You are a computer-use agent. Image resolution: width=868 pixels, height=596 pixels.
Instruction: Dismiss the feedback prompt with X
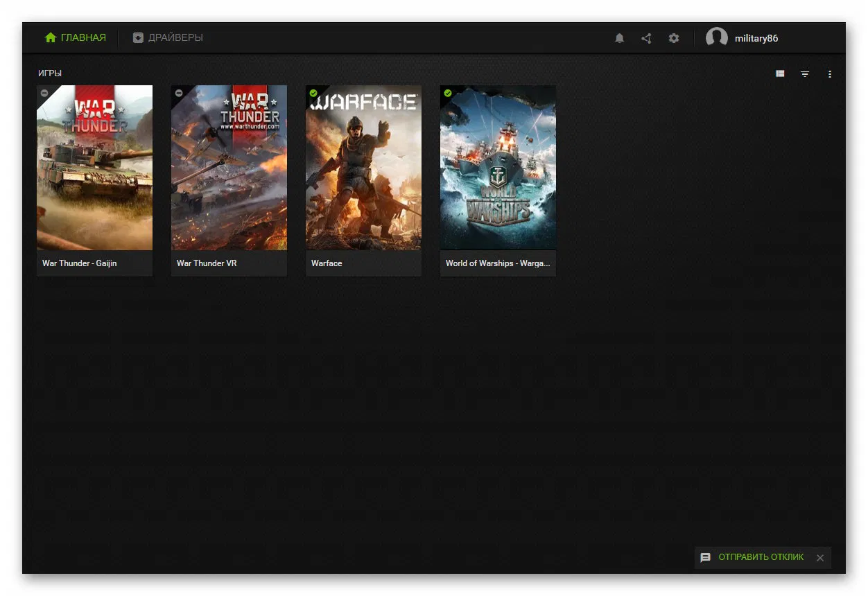pyautogui.click(x=820, y=558)
